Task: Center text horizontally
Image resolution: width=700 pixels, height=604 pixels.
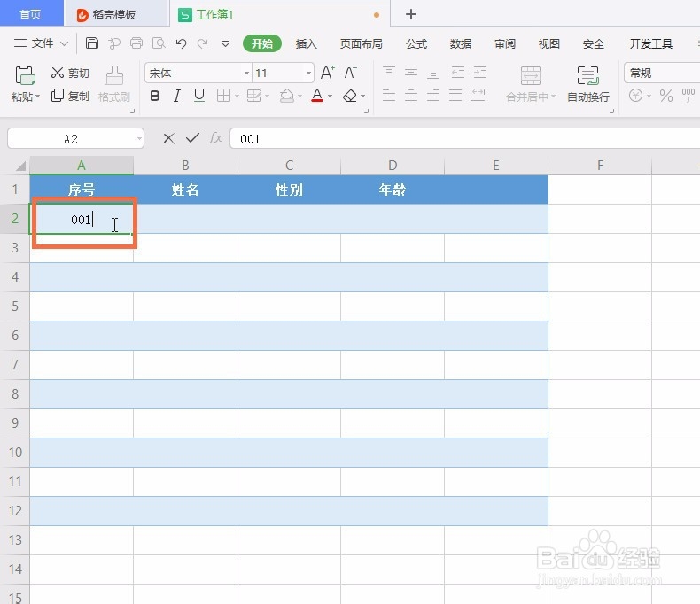Action: coord(411,95)
